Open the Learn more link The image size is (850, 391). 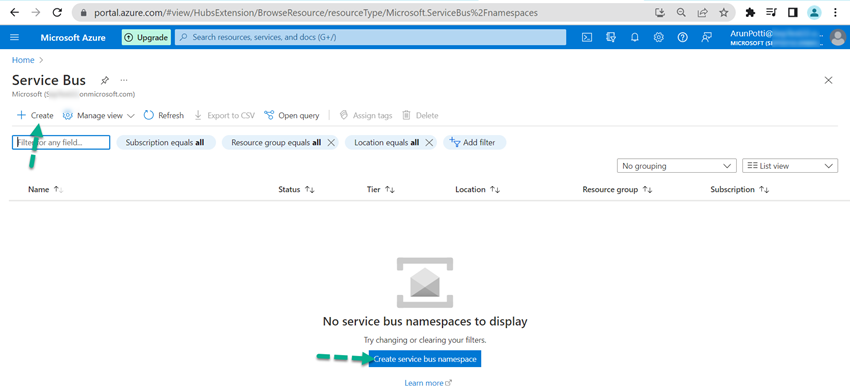point(428,383)
